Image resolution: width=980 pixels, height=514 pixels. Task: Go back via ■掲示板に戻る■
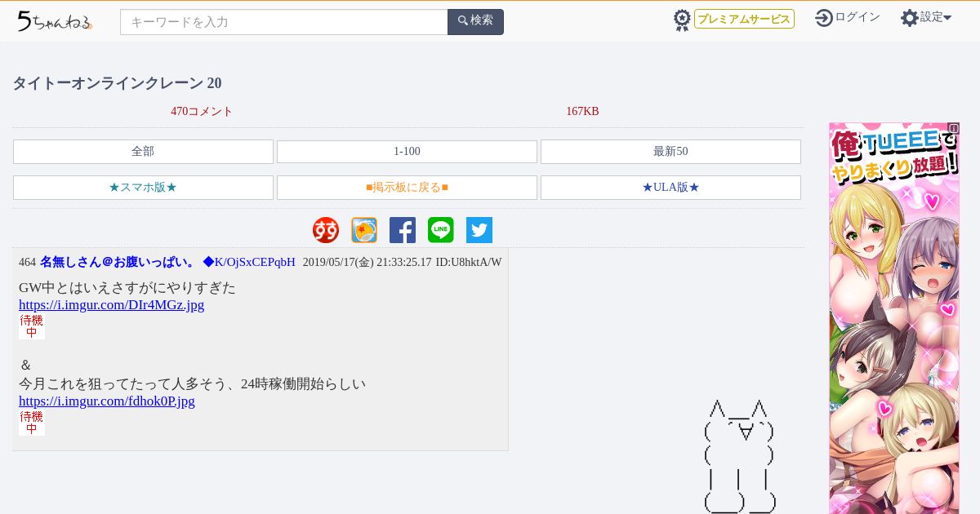click(407, 188)
